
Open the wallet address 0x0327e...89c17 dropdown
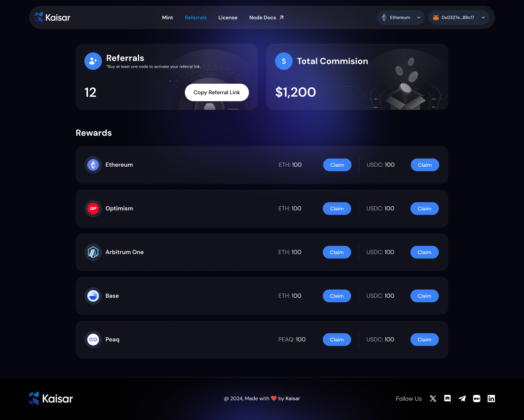click(458, 17)
